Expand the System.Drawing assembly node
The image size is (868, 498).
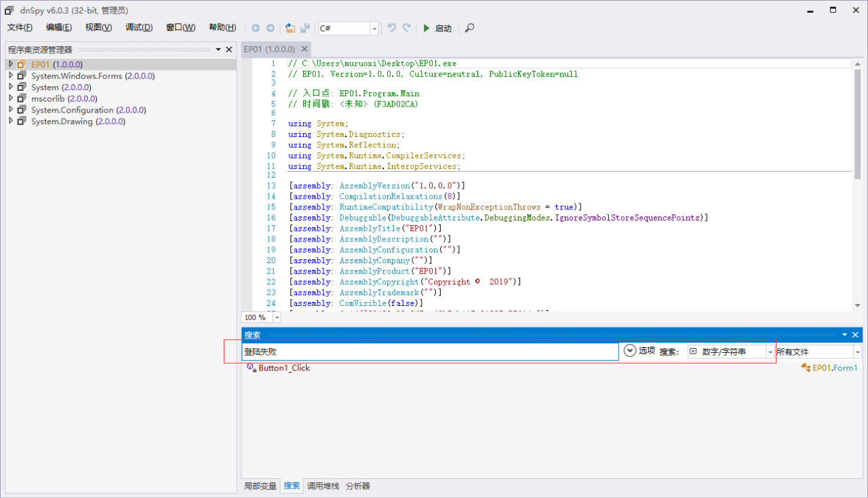[11, 121]
